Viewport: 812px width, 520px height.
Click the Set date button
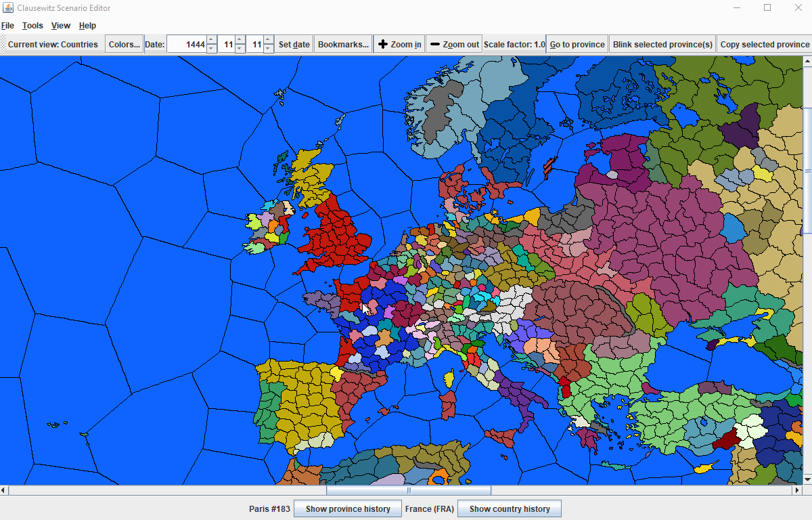[294, 45]
